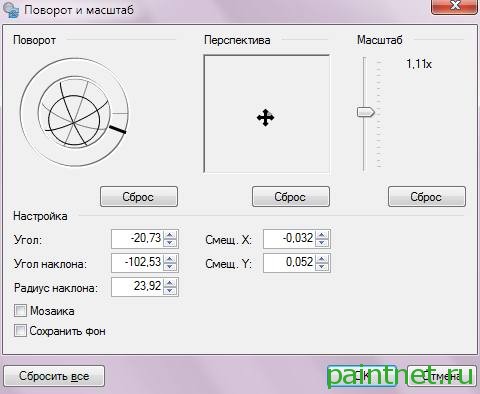Click the Радиус наклона value field
Image resolution: width=480 pixels, height=394 pixels.
pos(137,287)
